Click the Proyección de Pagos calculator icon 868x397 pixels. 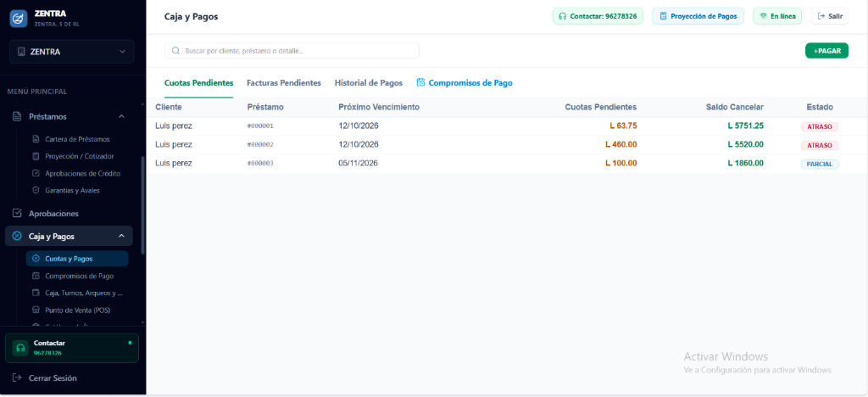(663, 16)
